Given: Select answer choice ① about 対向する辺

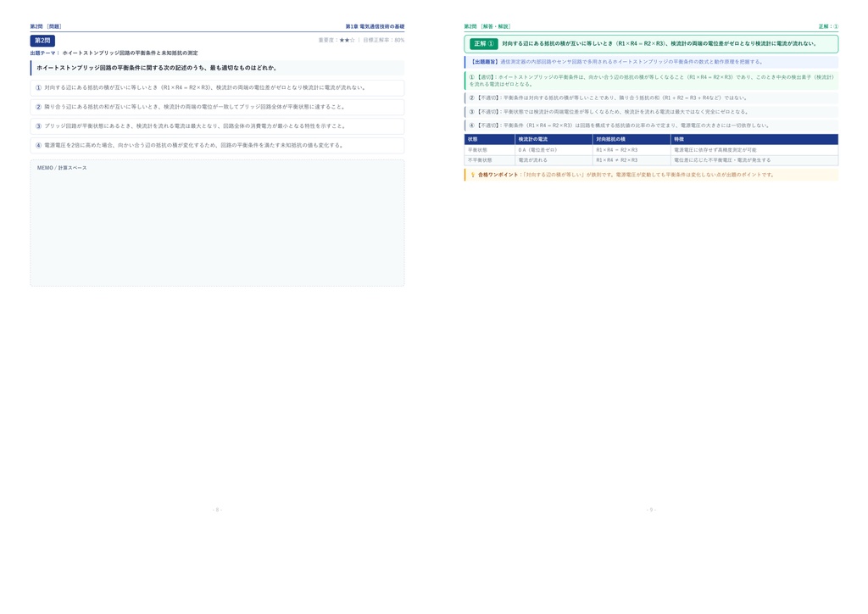Looking at the screenshot, I should (x=217, y=87).
